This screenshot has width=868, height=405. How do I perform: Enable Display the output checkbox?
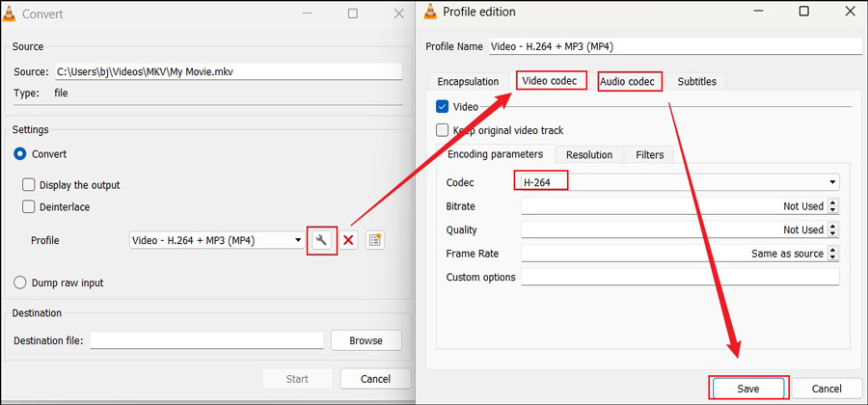click(28, 185)
